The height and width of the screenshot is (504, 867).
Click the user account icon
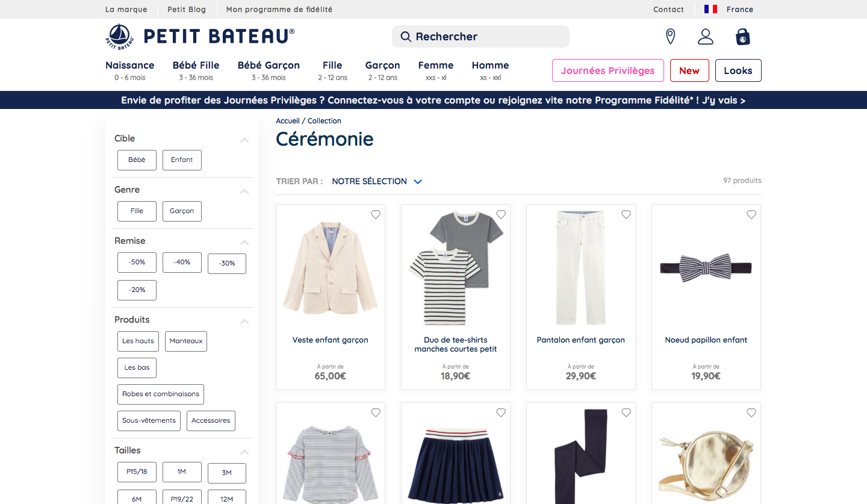705,37
